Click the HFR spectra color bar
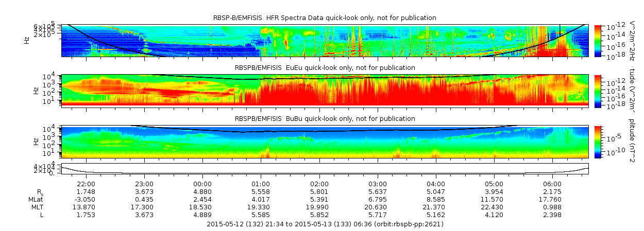Viewport: 644px width, 231px height. point(598,40)
